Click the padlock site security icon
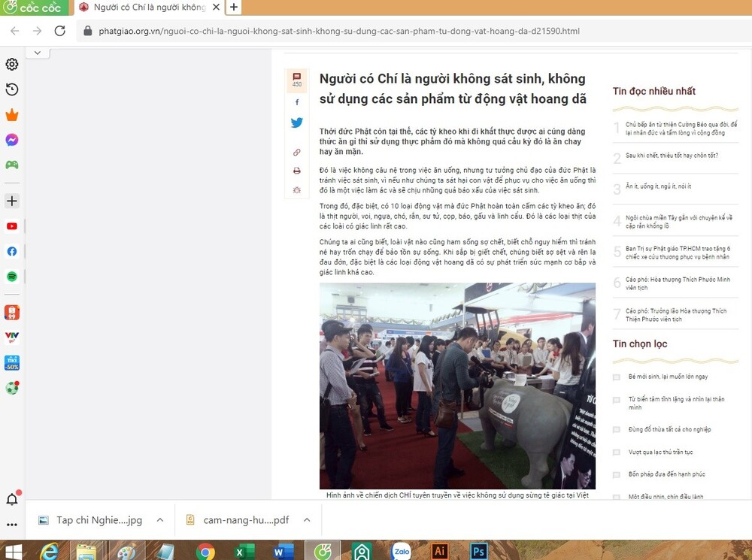The image size is (752, 560). (87, 31)
